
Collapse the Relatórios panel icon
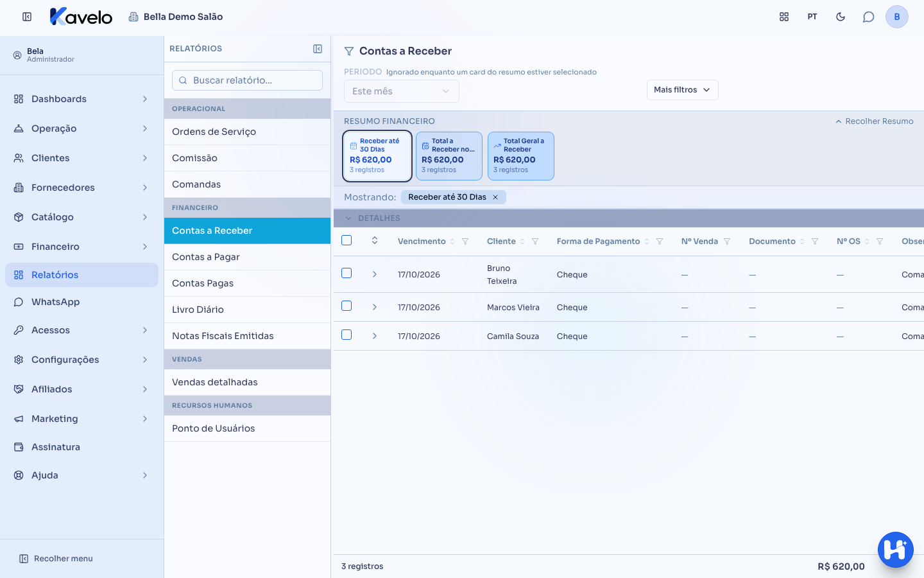click(318, 49)
